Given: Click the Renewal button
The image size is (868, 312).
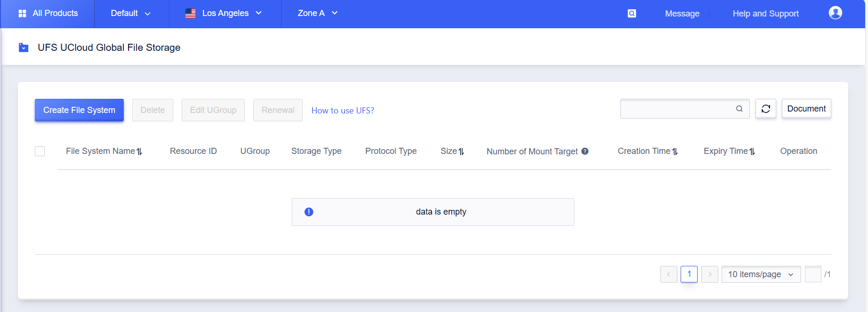Looking at the screenshot, I should coord(278,110).
